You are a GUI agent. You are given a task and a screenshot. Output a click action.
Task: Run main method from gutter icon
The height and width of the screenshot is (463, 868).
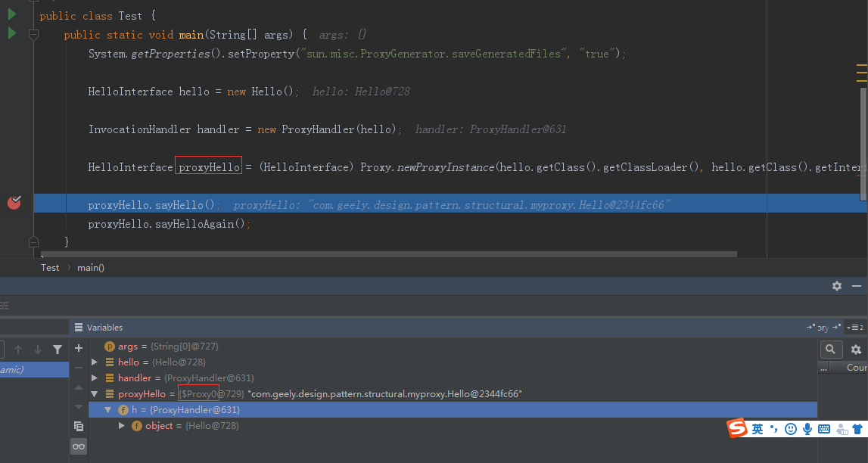click(11, 34)
